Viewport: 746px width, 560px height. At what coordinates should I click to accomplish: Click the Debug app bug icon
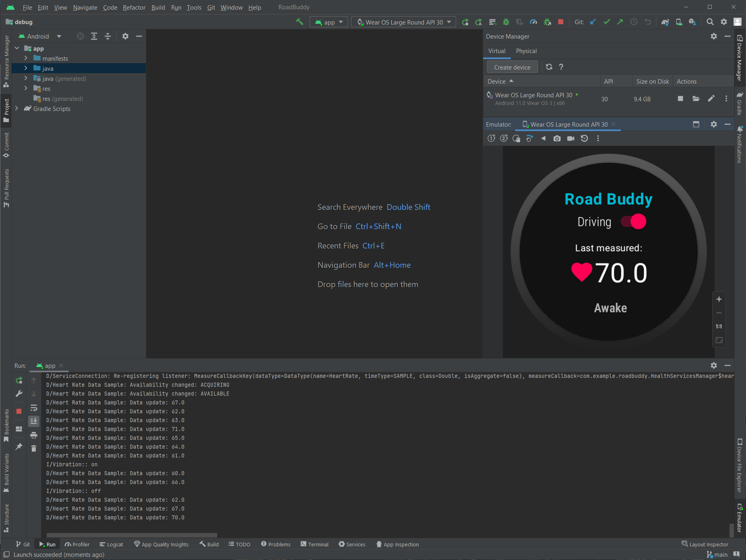[x=506, y=22]
